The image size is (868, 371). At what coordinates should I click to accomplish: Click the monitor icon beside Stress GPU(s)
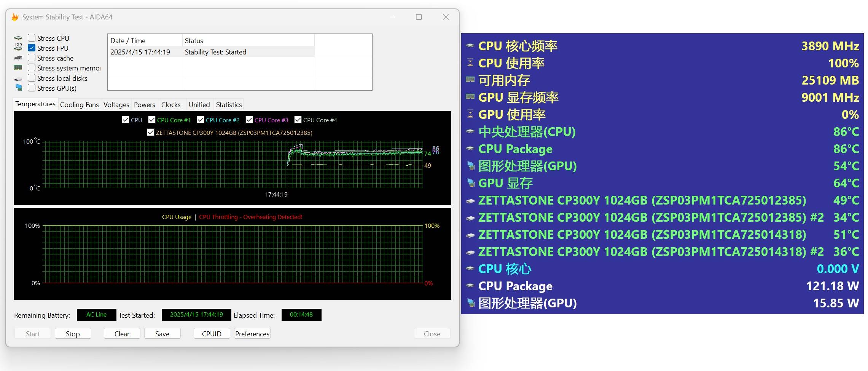pyautogui.click(x=19, y=88)
